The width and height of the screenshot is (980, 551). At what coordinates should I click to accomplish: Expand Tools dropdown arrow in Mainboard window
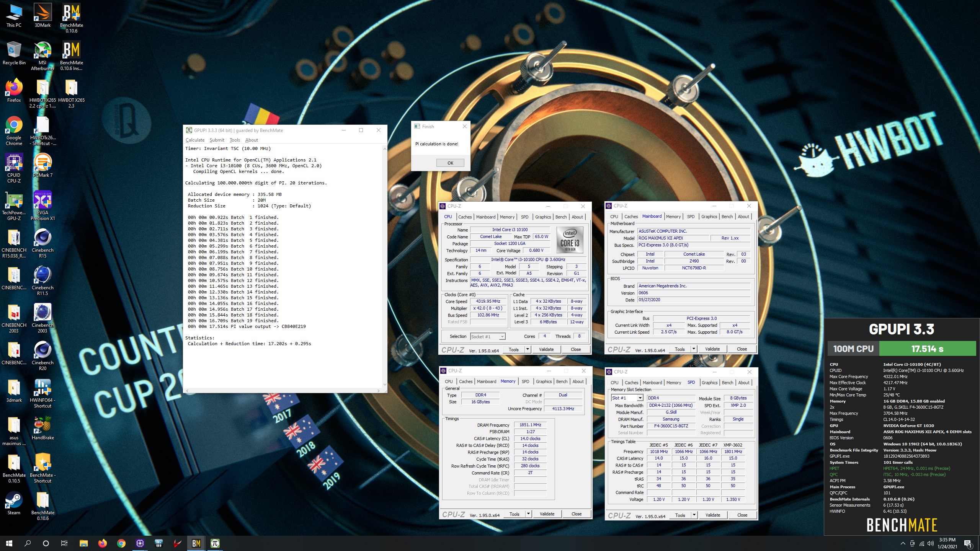coord(694,349)
